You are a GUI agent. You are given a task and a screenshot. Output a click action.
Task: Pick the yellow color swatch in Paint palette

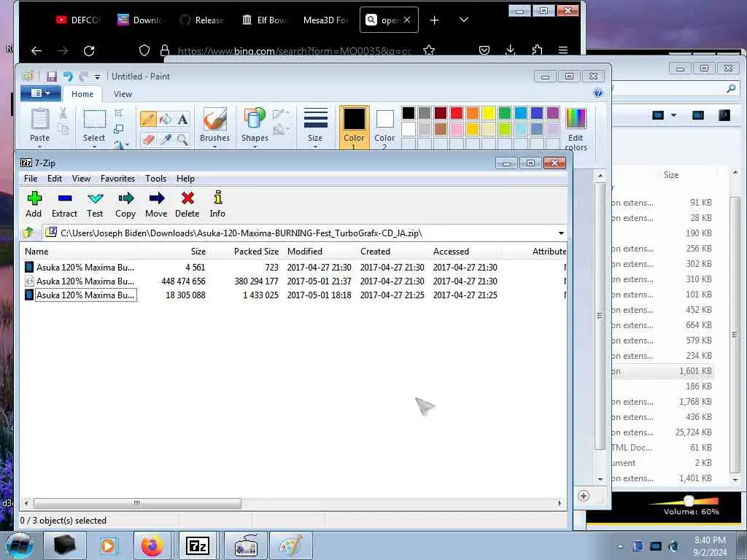[489, 113]
